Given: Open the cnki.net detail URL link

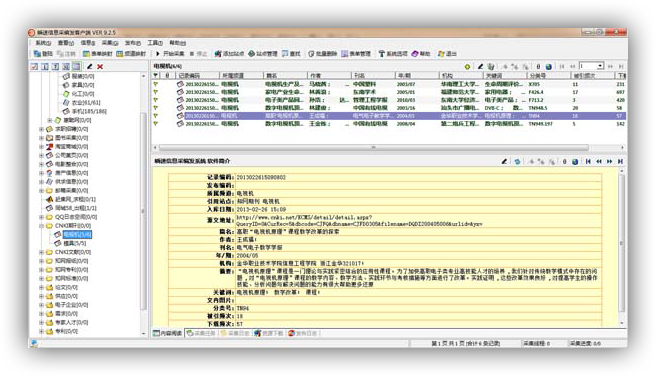Looking at the screenshot, I should [x=359, y=221].
